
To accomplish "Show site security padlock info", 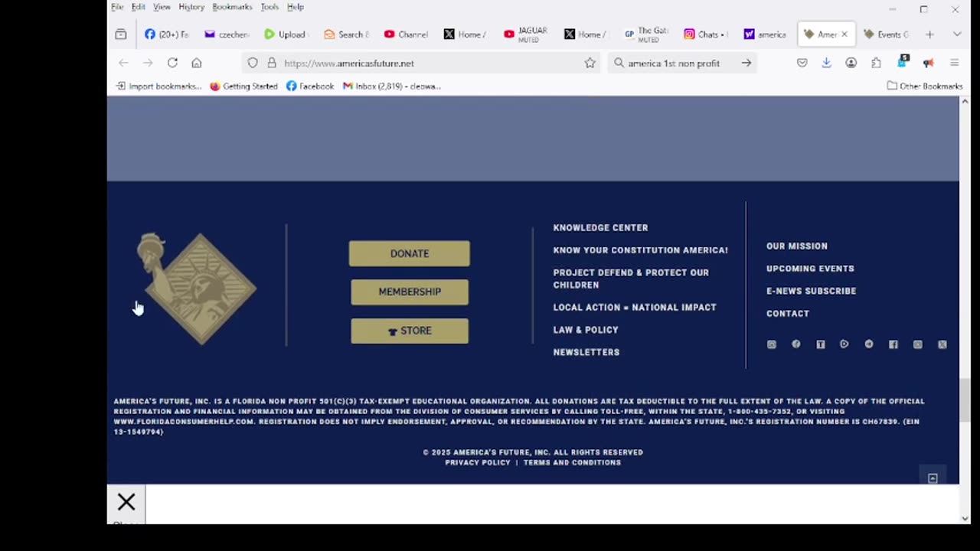I will point(271,63).
